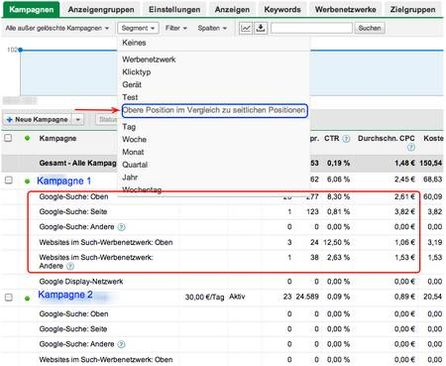Click Kampagne 1 Google-Suche: Seite row label
Viewport: 446px width, 366px height.
click(73, 212)
